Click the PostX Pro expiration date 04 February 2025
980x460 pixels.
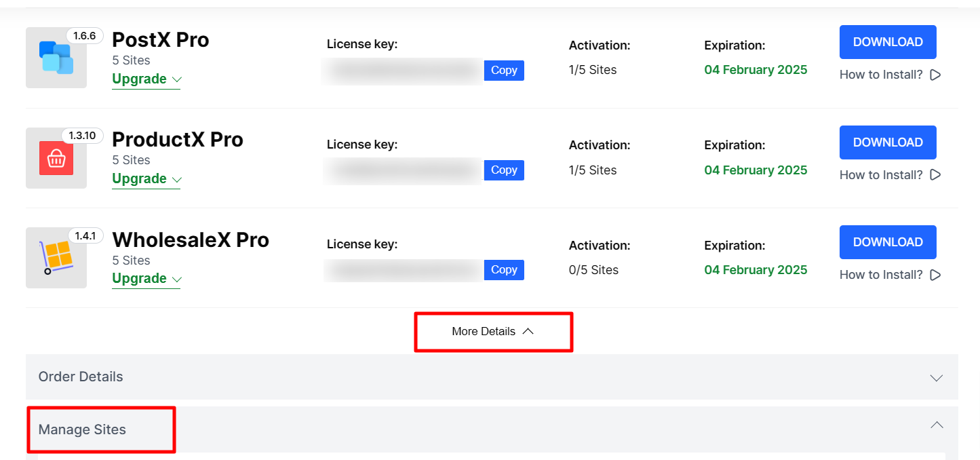point(756,70)
